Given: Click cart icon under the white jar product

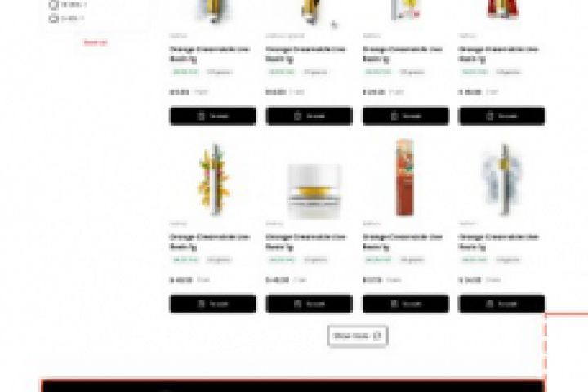Looking at the screenshot, I should pos(298,304).
